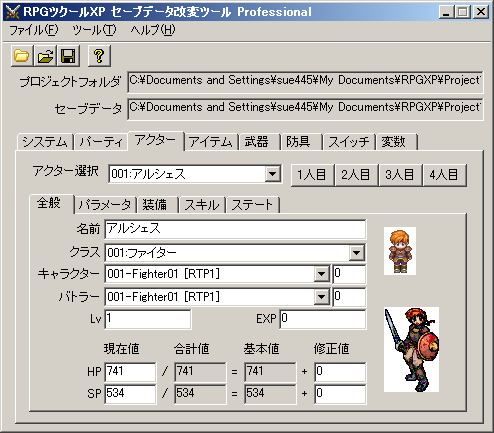Expand the キャラクター dropdown arrow

pyautogui.click(x=321, y=274)
